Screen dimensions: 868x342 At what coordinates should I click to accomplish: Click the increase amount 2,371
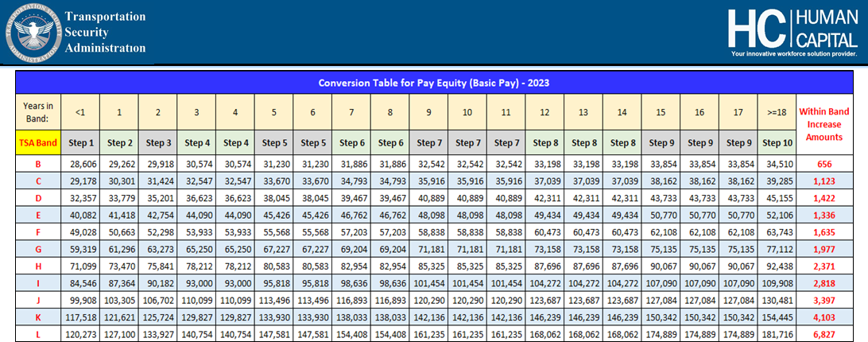824,266
